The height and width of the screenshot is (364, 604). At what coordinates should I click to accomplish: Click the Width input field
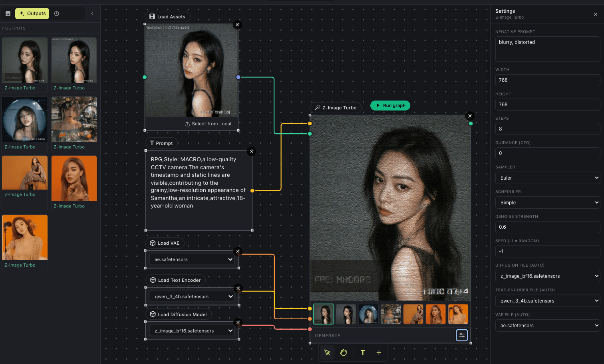[548, 80]
